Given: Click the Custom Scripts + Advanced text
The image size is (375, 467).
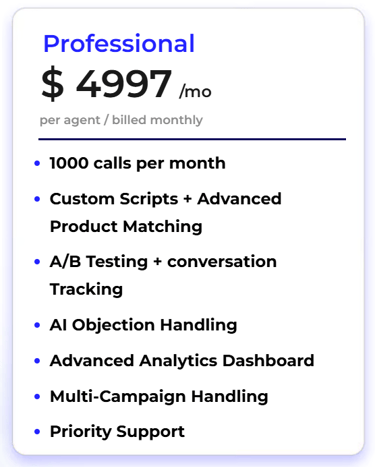Looking at the screenshot, I should 166,199.
